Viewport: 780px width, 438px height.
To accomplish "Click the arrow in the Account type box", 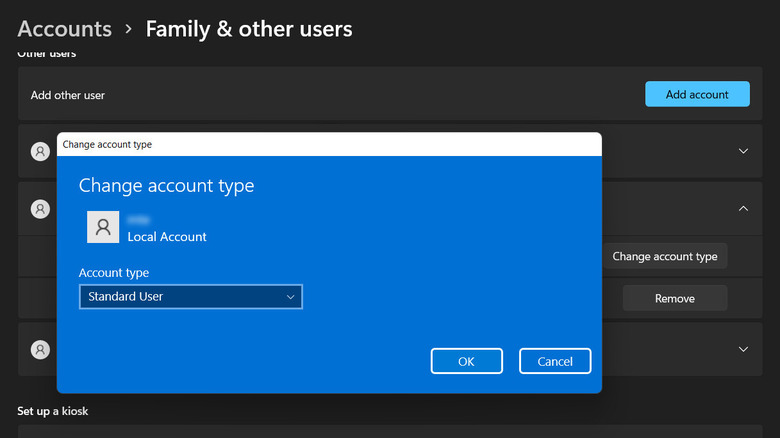I will tap(290, 297).
